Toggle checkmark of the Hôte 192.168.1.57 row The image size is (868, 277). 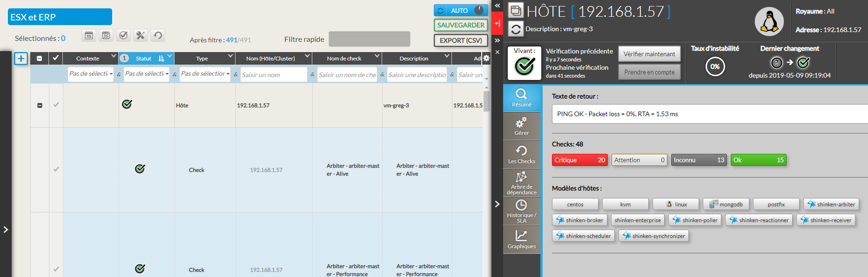(56, 105)
